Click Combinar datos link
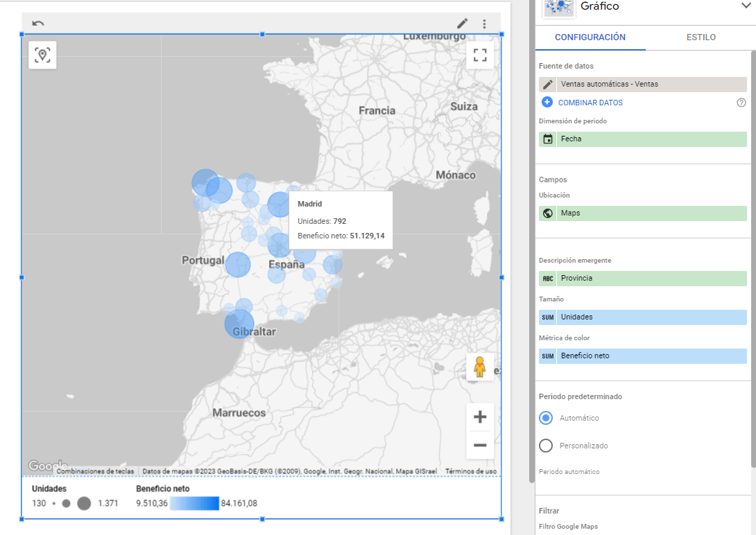The height and width of the screenshot is (535, 756). (x=590, y=103)
